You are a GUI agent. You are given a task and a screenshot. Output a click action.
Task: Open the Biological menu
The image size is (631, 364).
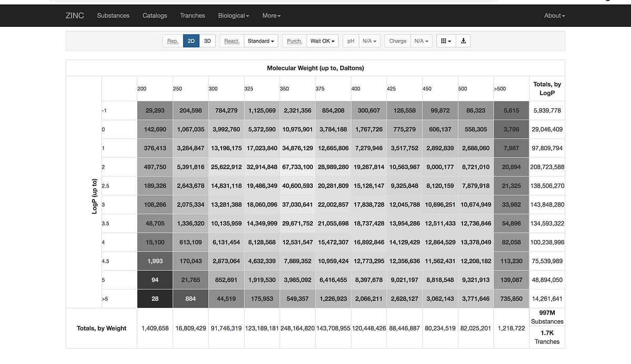click(x=233, y=15)
